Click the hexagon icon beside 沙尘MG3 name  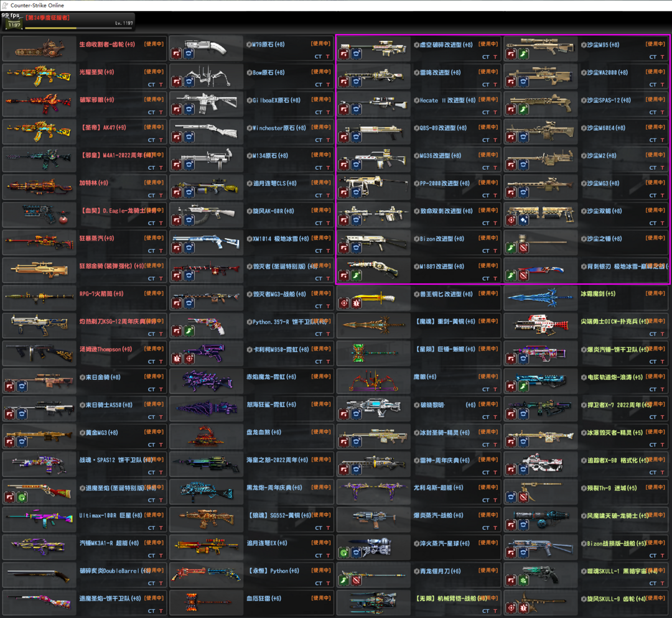[582, 183]
